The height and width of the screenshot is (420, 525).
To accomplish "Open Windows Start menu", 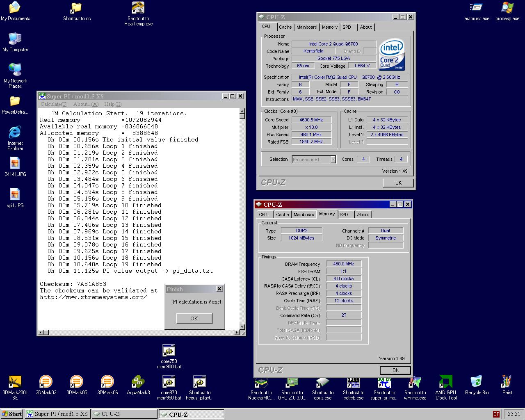I will [x=12, y=414].
